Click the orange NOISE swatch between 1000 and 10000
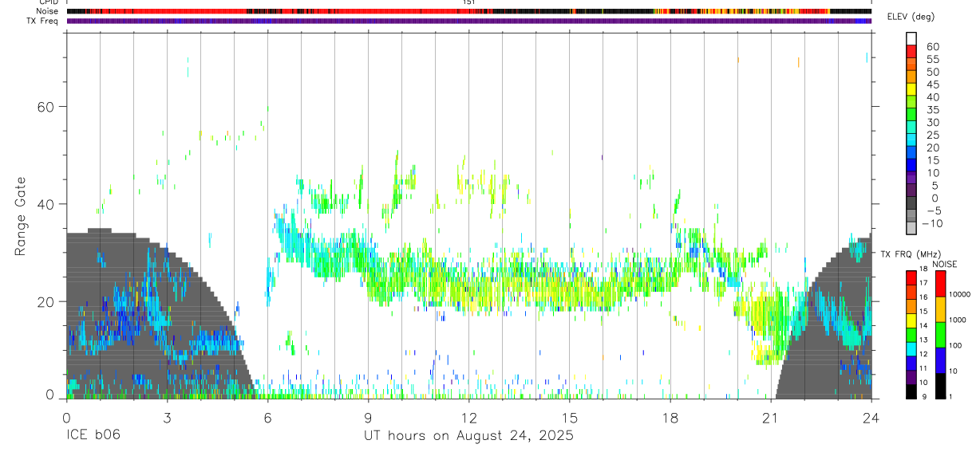This screenshot has width=980, height=452. (940, 309)
